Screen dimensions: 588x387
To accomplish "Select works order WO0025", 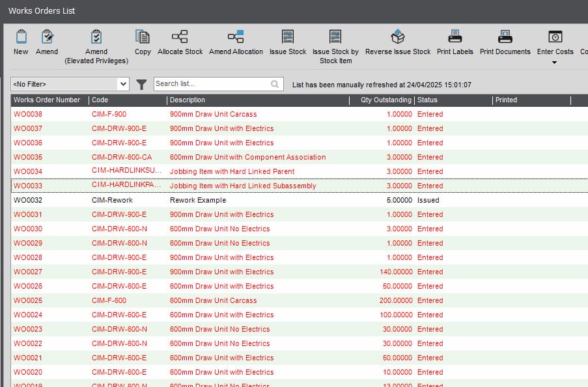I will tap(28, 300).
